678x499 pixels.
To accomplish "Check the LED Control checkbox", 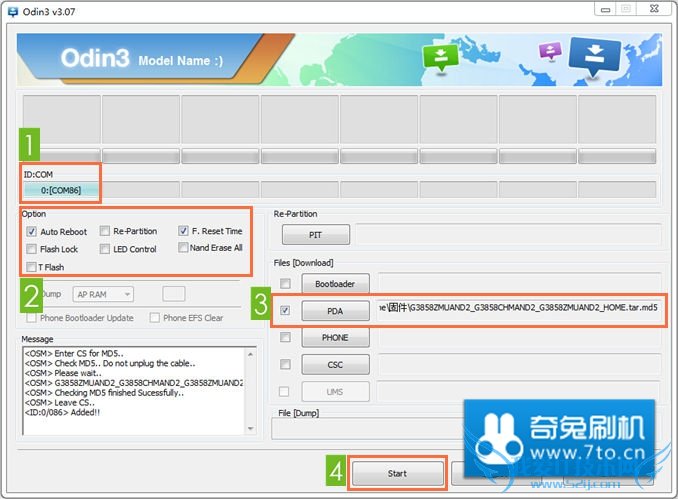I will pyautogui.click(x=105, y=249).
